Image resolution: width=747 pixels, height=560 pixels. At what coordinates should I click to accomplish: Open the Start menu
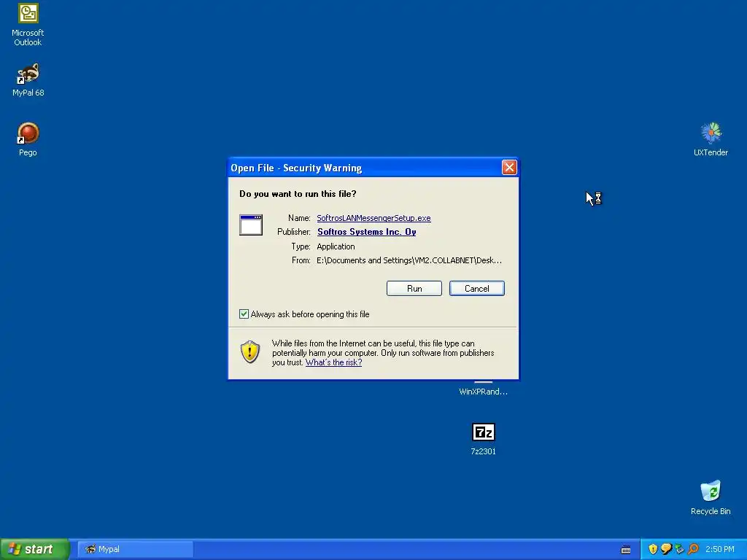(x=35, y=549)
